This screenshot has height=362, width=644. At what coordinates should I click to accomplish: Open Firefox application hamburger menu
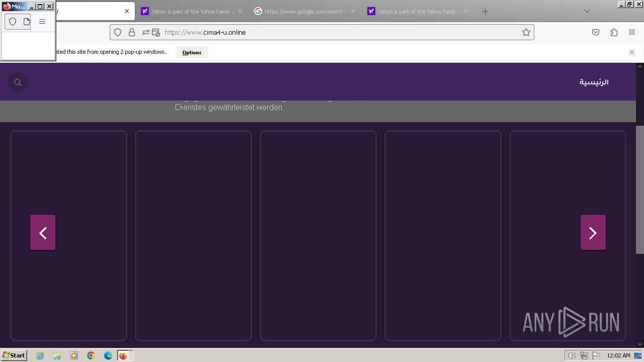tap(632, 32)
